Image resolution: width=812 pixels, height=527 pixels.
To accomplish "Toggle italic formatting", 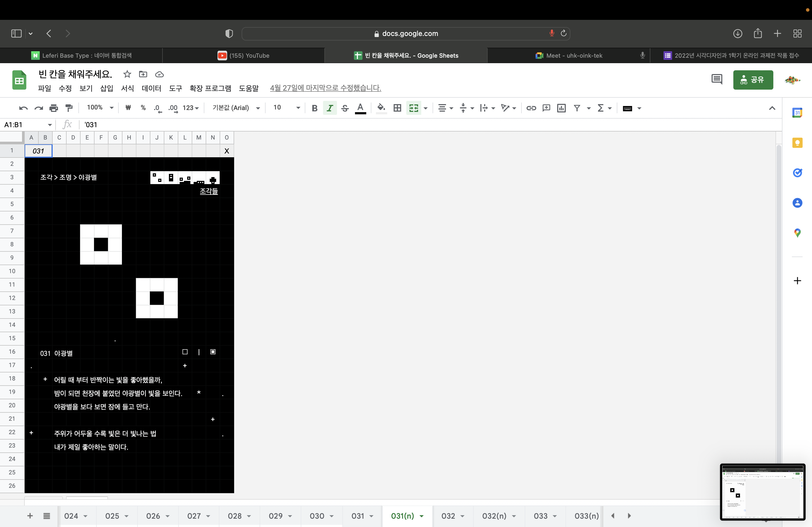I will [329, 108].
